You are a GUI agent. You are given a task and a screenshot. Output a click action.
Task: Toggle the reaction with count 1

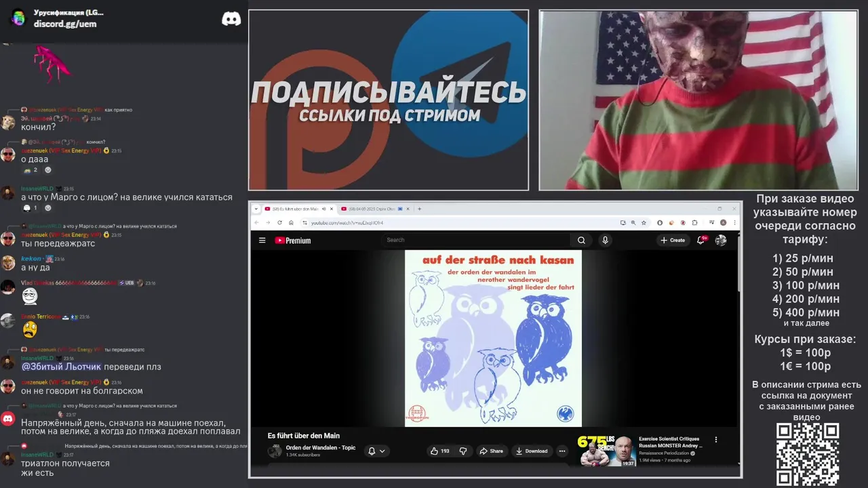point(31,208)
